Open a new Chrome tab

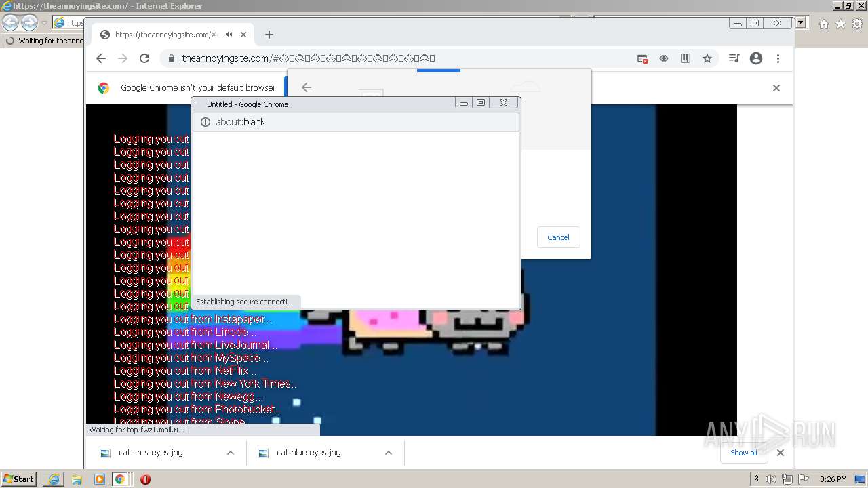pos(269,35)
